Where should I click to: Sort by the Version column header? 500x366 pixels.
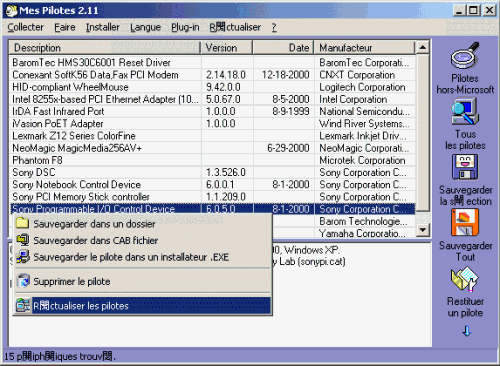227,48
